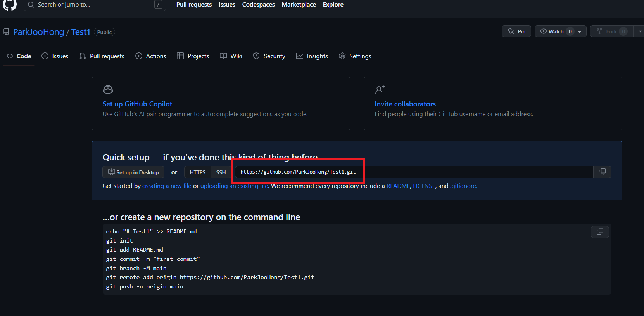Image resolution: width=644 pixels, height=316 pixels.
Task: Open creating a new file link
Action: click(x=167, y=186)
